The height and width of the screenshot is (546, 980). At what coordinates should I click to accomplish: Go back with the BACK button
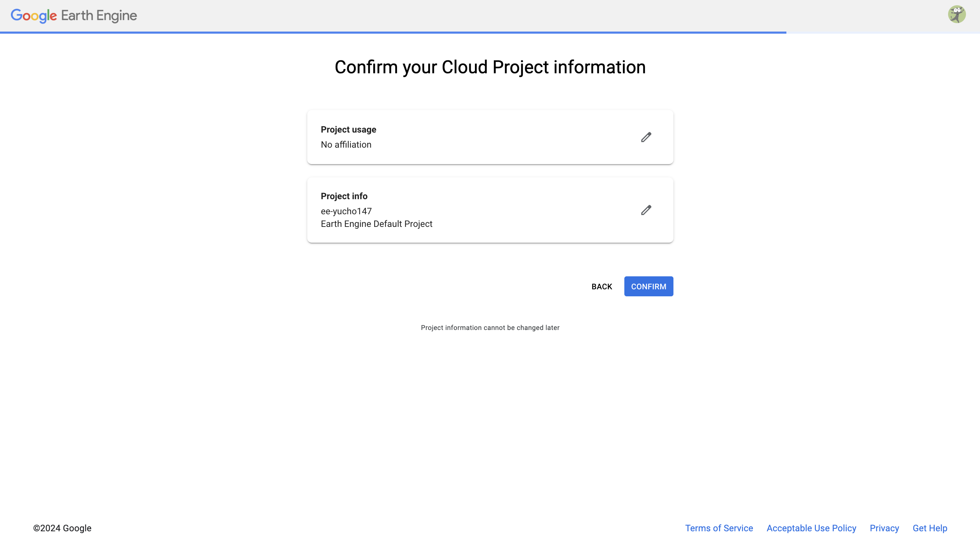click(x=602, y=286)
